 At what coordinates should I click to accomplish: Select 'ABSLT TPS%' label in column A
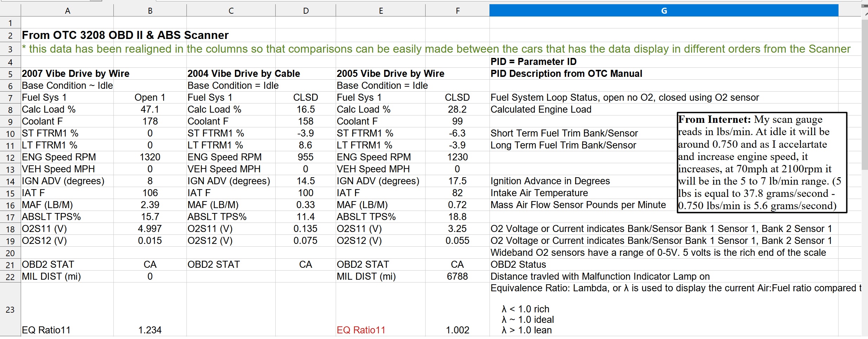(x=51, y=217)
